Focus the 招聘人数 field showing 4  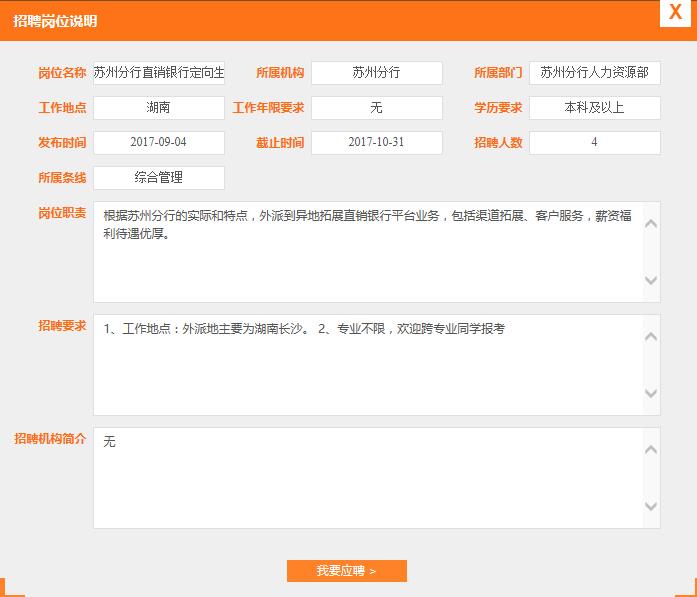click(594, 143)
